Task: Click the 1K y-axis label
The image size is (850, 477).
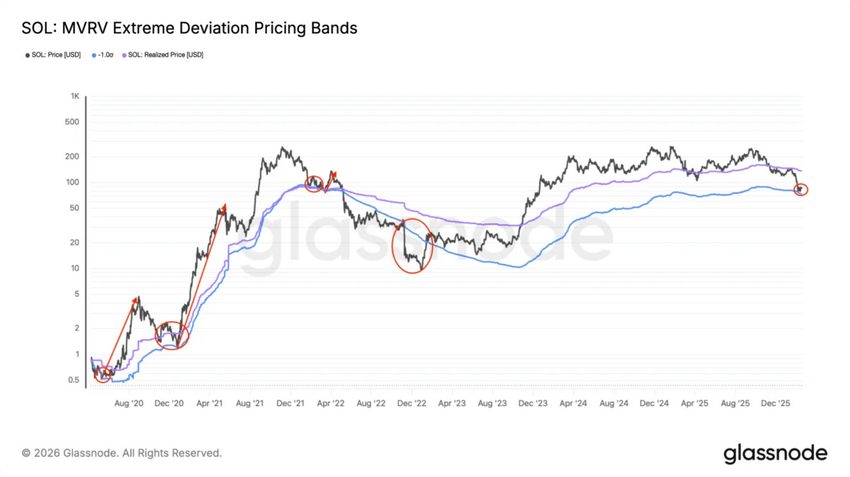Action: 75,96
